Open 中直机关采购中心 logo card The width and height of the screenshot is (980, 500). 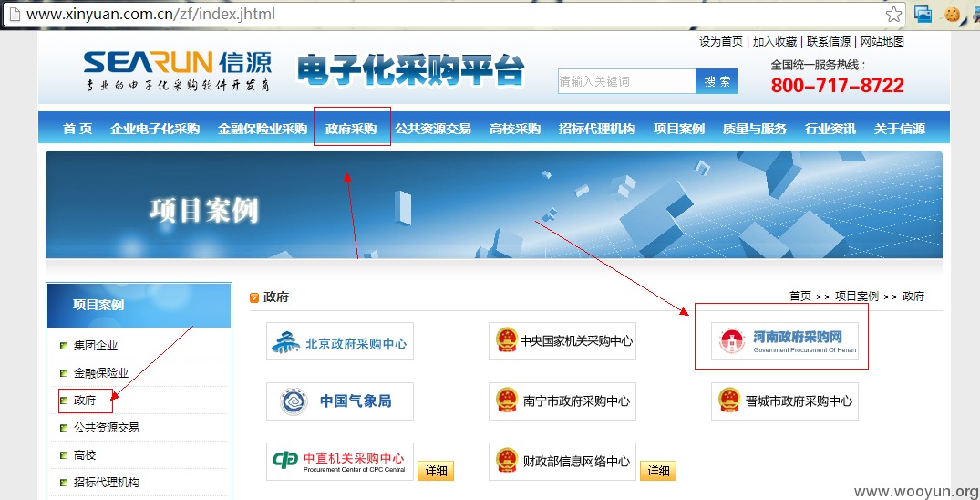[x=340, y=462]
